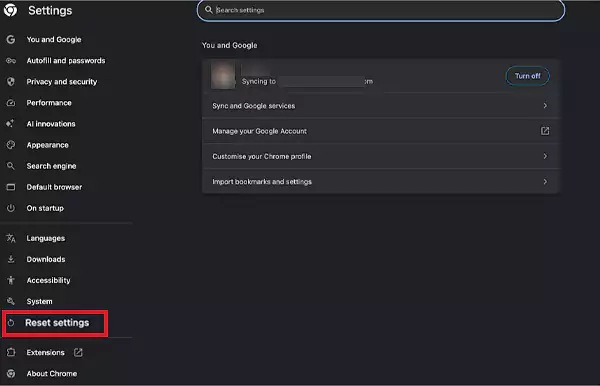
Task: Click the external link icon beside Extensions
Action: pyautogui.click(x=78, y=352)
